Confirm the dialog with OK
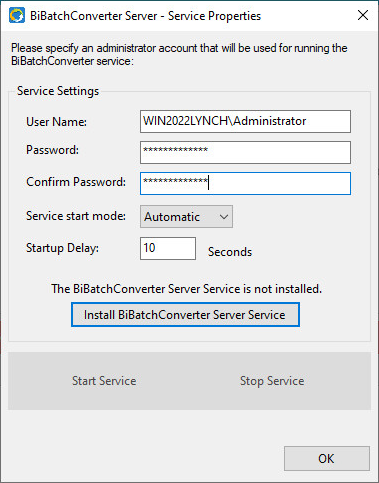This screenshot has width=379, height=483. (x=327, y=458)
